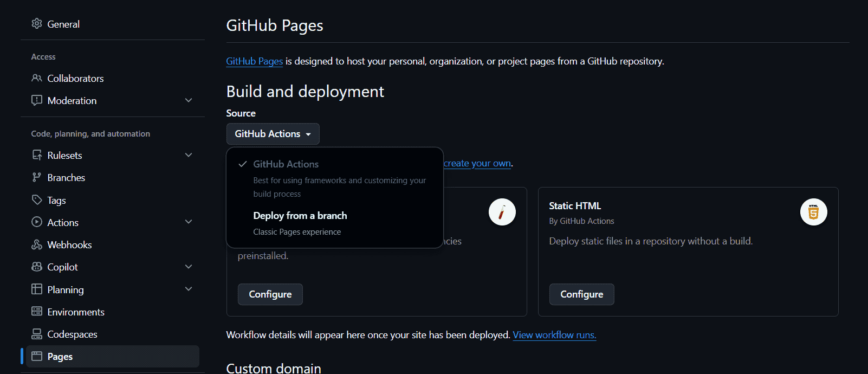The height and width of the screenshot is (374, 868).
Task: Open General settings page
Action: coord(113,24)
